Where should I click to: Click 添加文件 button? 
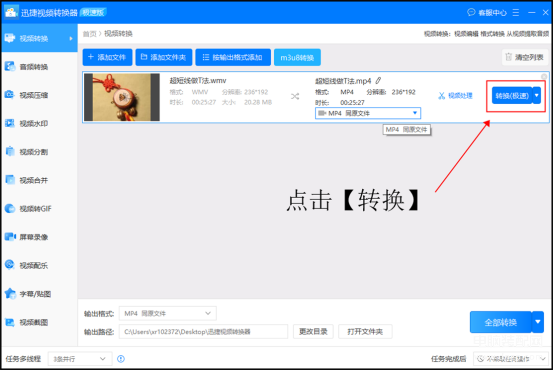click(108, 57)
